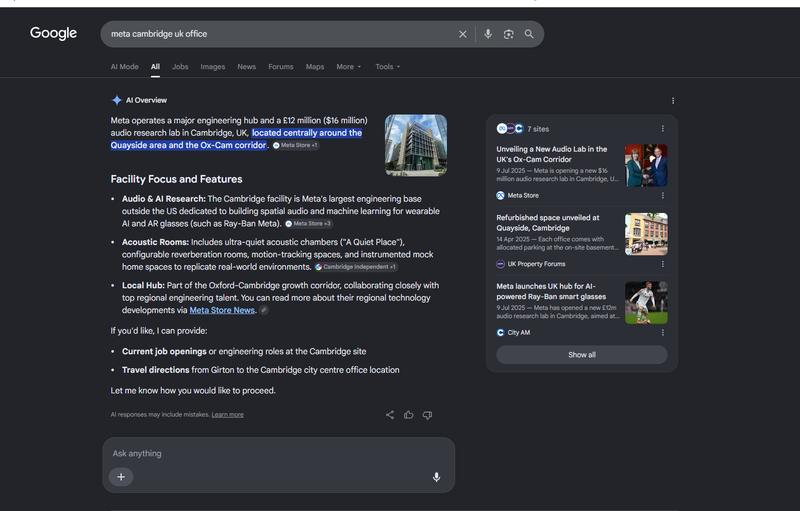This screenshot has width=800, height=511.
Task: Use microphone in Ask anything box
Action: pos(436,477)
